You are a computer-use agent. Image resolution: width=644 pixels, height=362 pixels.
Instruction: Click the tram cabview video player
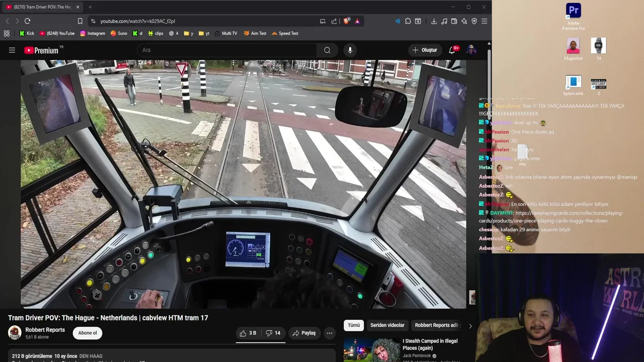244,184
